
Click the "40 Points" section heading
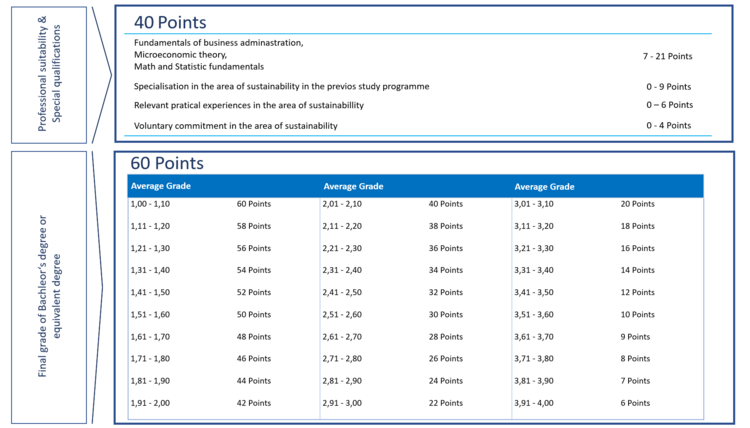tap(170, 22)
